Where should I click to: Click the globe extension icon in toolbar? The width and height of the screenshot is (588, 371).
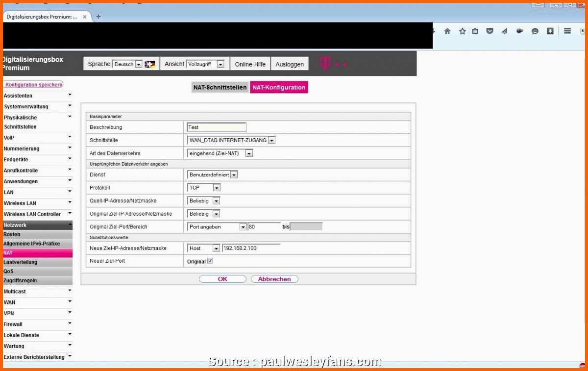519,31
